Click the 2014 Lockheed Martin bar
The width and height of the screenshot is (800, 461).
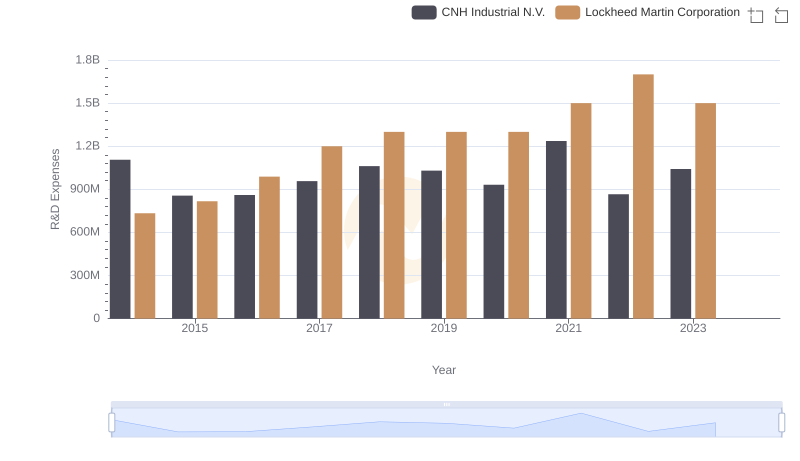click(x=145, y=266)
